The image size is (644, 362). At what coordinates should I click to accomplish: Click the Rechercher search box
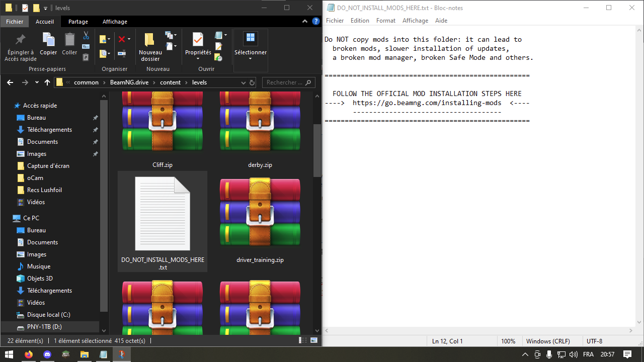pos(289,82)
